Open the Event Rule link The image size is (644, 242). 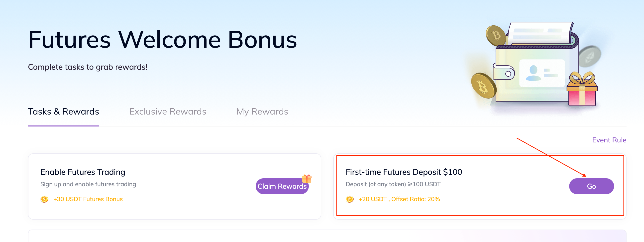pos(609,140)
